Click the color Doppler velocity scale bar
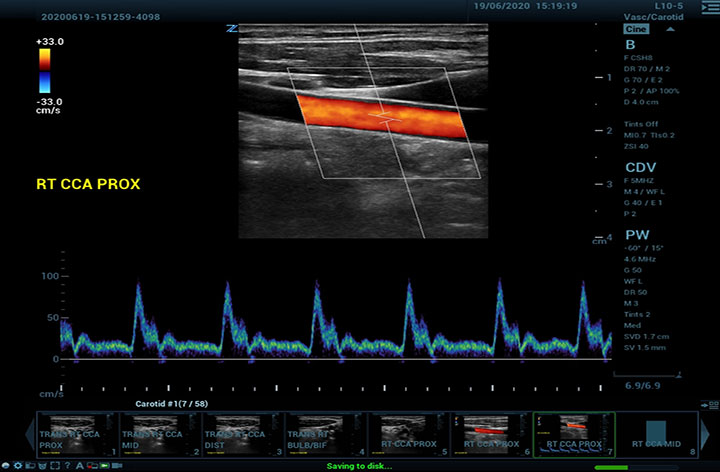Viewport: 720px width, 472px height. point(46,71)
